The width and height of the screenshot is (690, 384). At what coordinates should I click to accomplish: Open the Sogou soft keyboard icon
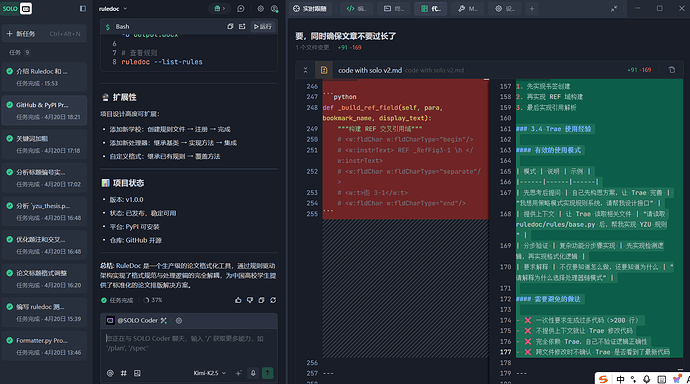point(661,379)
